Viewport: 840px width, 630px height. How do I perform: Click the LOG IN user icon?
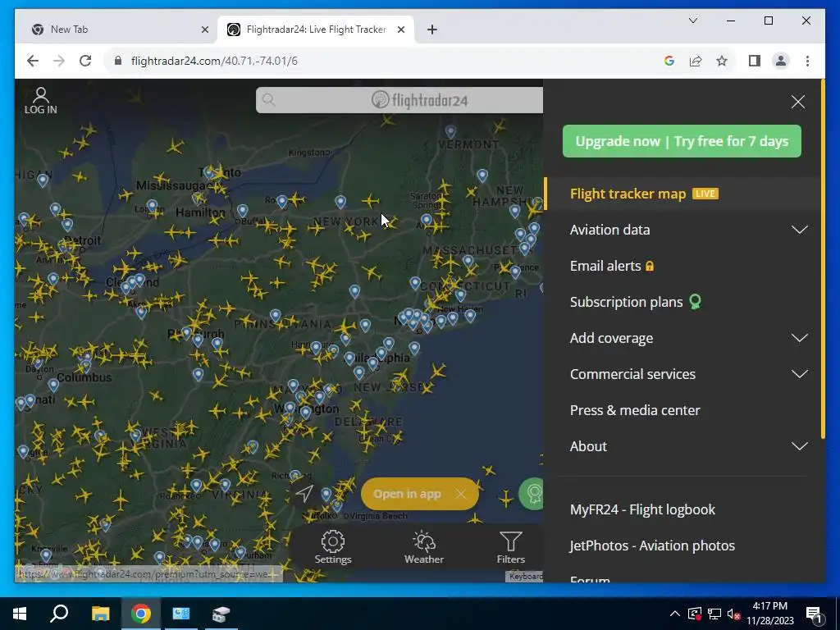point(41,101)
